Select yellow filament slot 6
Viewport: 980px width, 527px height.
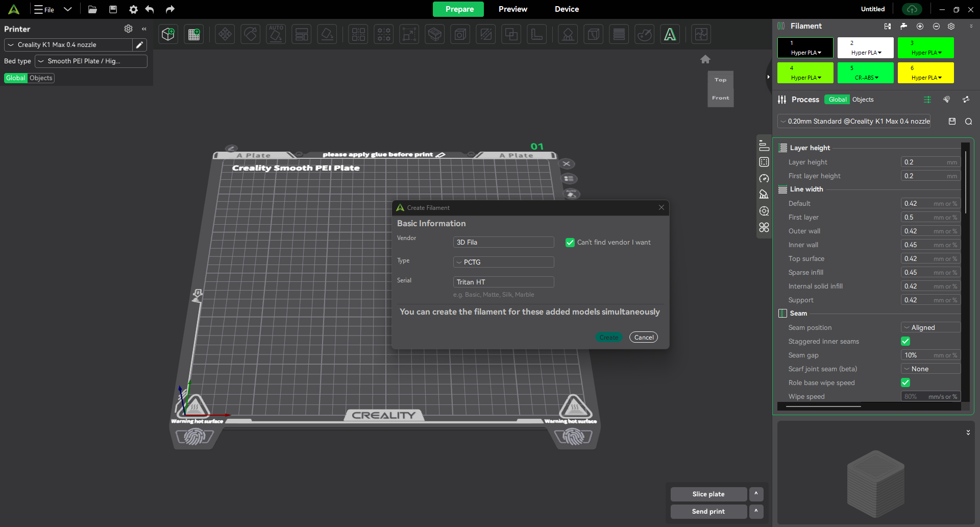[x=925, y=73]
